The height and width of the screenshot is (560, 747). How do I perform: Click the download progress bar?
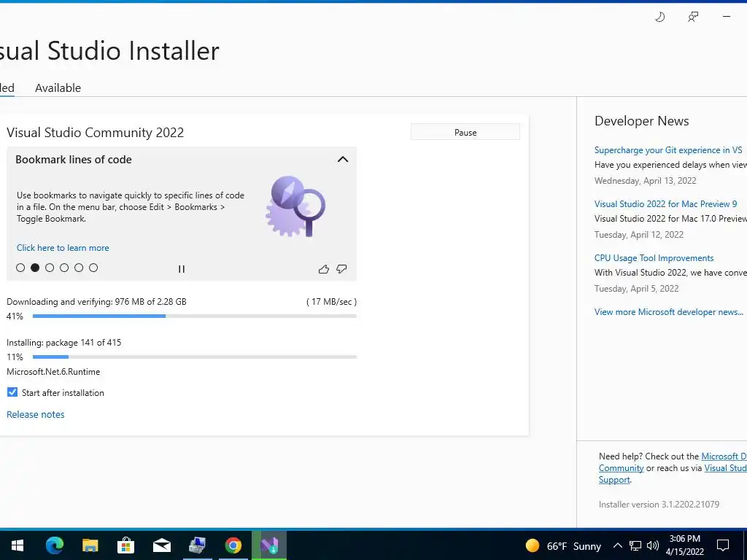(x=194, y=316)
